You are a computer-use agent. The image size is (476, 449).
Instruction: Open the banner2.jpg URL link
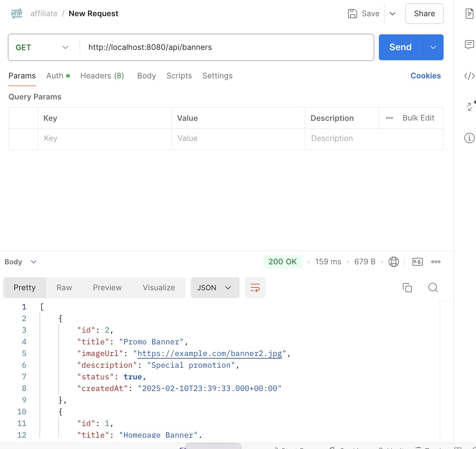(x=210, y=353)
